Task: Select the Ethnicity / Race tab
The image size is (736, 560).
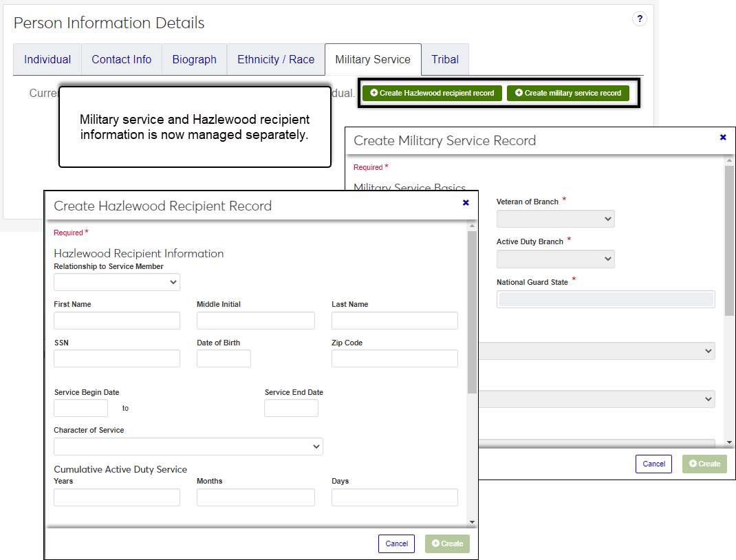Action: 276,60
